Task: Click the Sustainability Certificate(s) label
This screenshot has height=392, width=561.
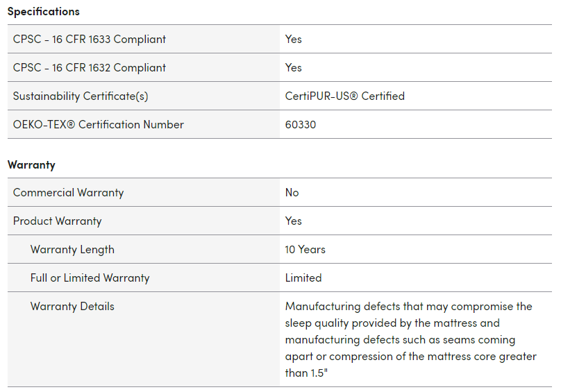Action: [x=81, y=96]
